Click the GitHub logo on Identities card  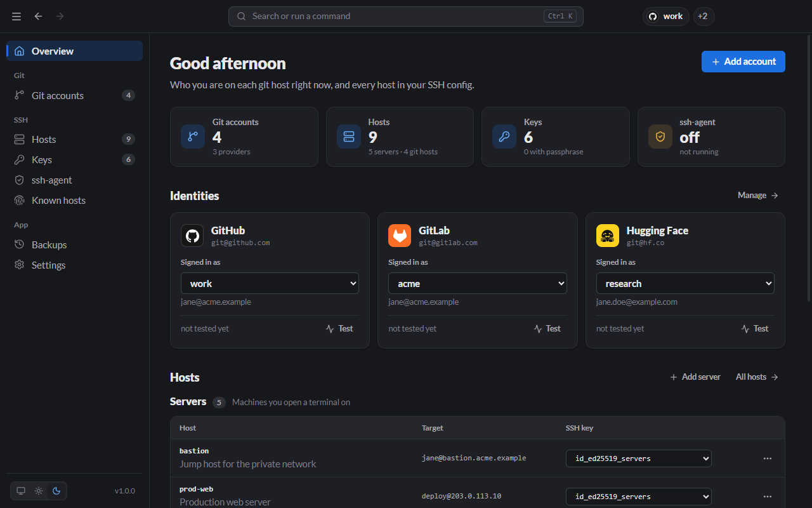point(192,236)
